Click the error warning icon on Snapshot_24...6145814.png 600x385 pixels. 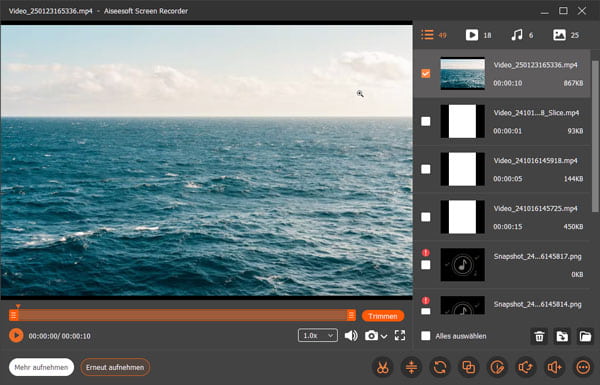tap(426, 300)
